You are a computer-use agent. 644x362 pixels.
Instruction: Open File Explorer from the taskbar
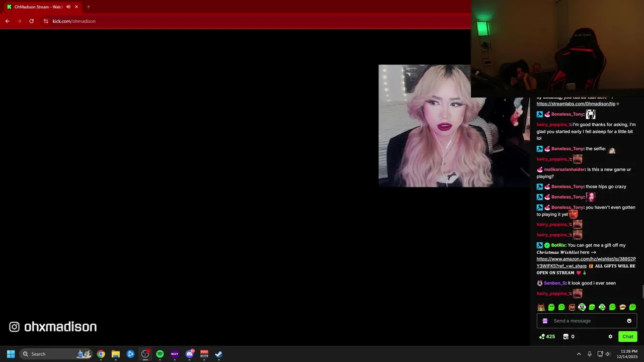116,354
